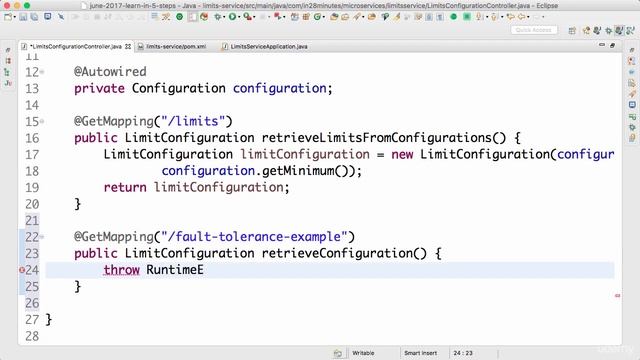
Task: Click the New Java Package icon
Action: click(306, 17)
